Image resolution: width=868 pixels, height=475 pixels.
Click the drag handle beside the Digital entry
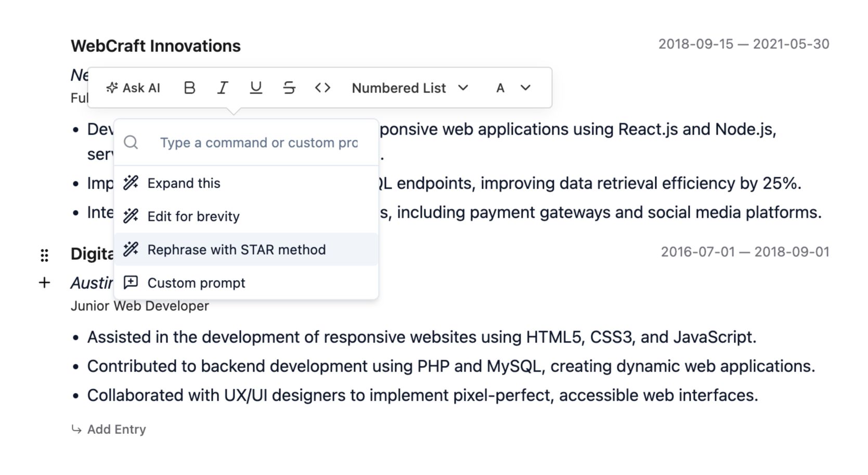point(44,255)
